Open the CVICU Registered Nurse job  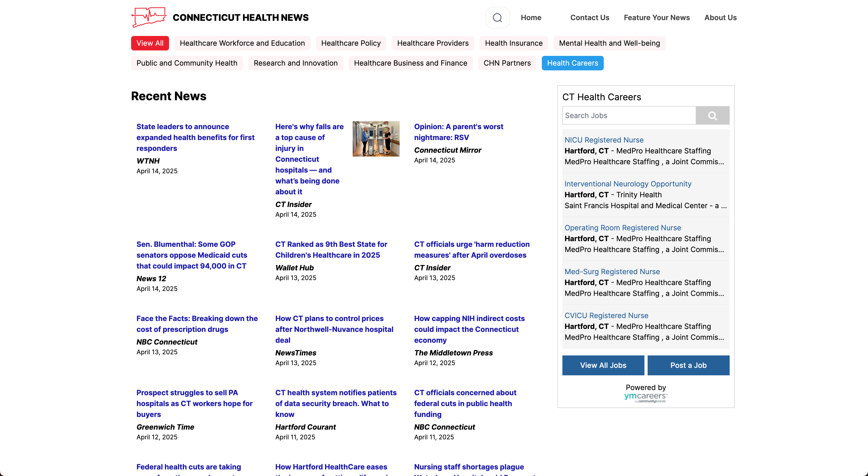point(606,315)
